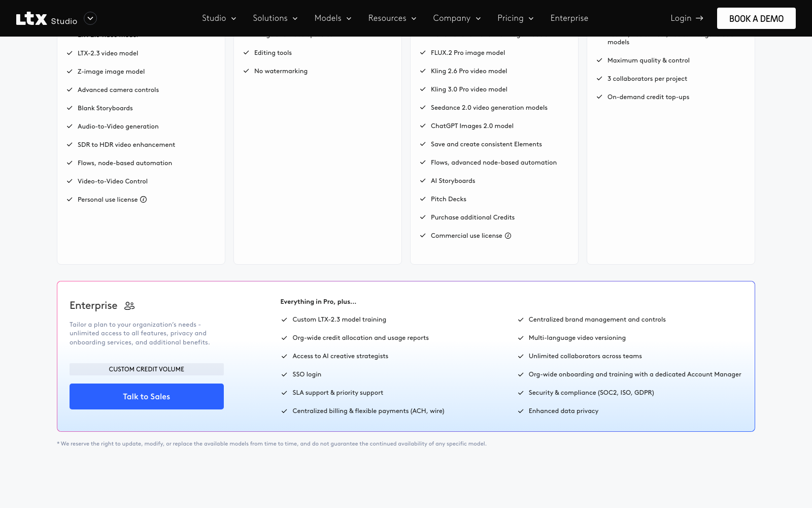The width and height of the screenshot is (812, 508).
Task: Click the checkmark beside ChatGPT Images 2.0 model
Action: point(423,126)
